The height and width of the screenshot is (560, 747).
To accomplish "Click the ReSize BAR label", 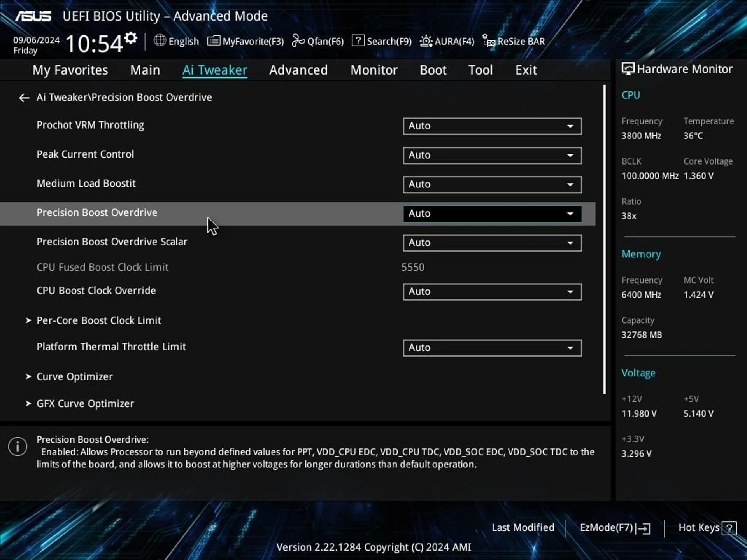I will [x=521, y=41].
